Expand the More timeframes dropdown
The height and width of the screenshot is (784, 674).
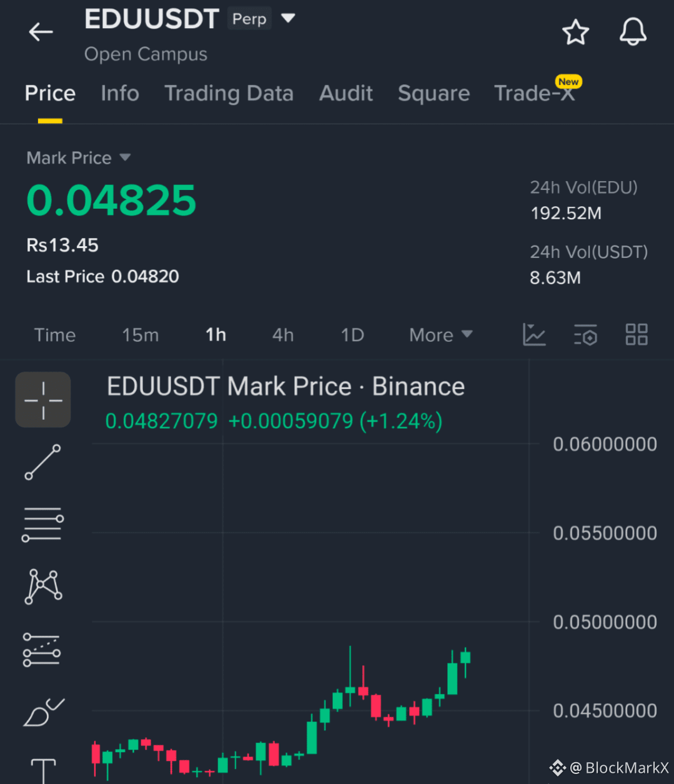440,335
